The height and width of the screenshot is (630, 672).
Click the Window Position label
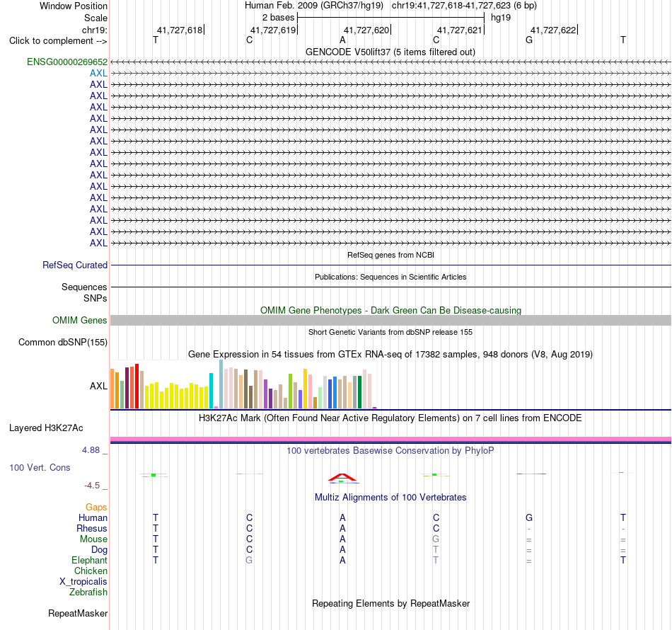coord(74,6)
